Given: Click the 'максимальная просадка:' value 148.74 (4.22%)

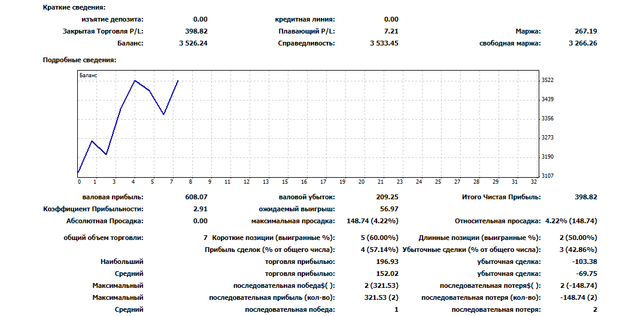Looking at the screenshot, I should (x=372, y=221).
